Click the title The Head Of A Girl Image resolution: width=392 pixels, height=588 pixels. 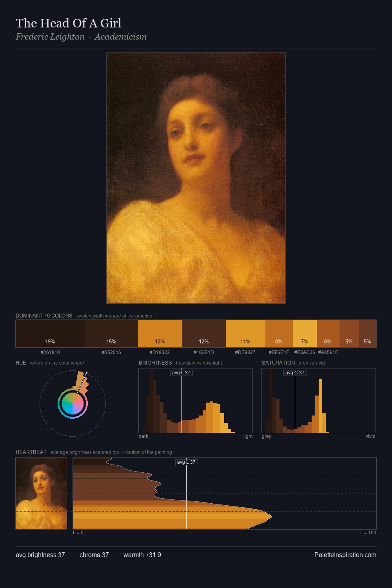point(69,23)
